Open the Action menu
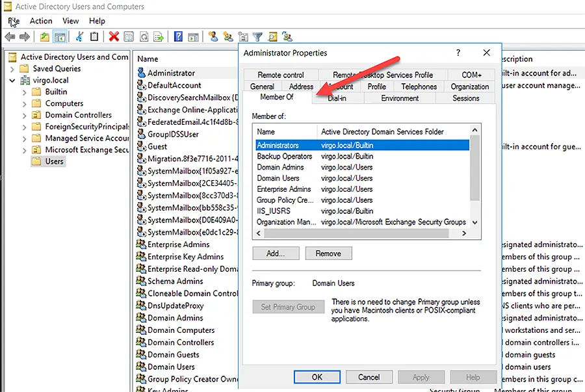 pos(41,21)
